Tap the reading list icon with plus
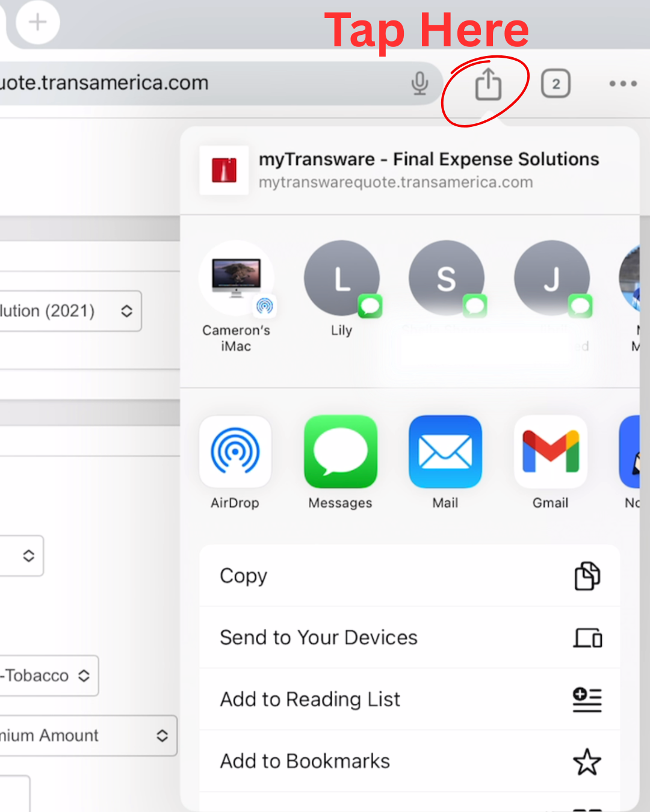The image size is (650, 812). coord(587,700)
